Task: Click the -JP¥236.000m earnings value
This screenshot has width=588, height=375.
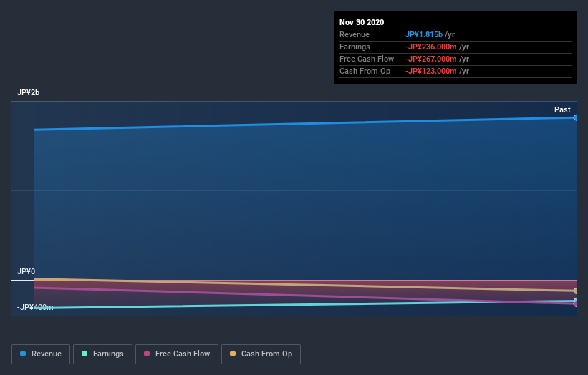Action: (x=431, y=47)
